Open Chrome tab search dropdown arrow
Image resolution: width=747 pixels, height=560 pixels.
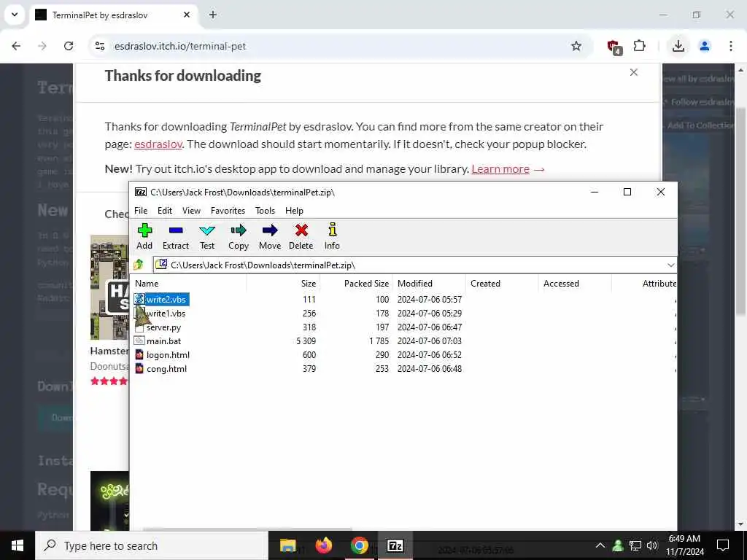point(15,15)
